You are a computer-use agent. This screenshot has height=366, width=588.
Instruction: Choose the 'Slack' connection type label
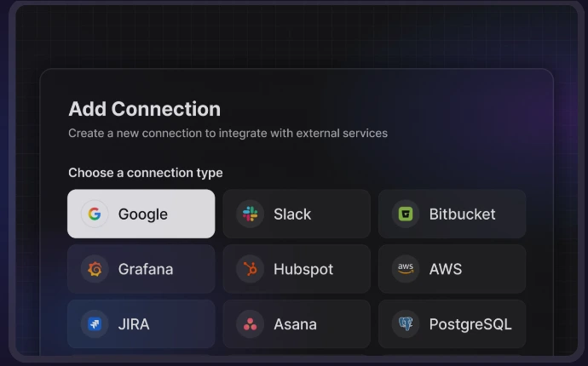(292, 214)
